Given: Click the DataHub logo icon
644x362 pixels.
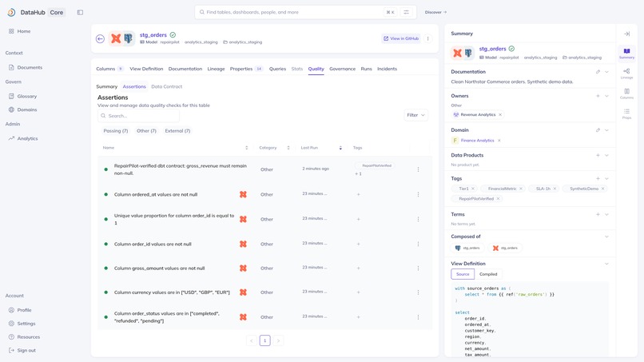Looking at the screenshot, I should [x=11, y=12].
